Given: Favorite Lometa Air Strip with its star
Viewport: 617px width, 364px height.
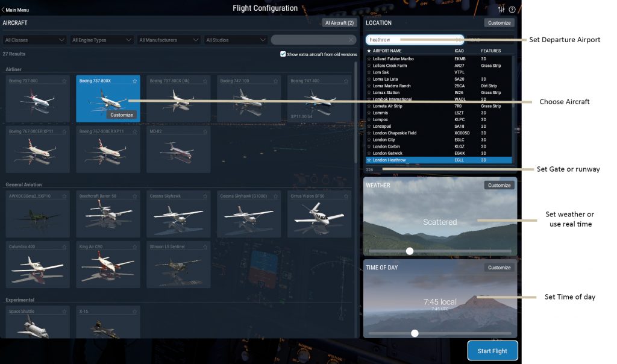Looking at the screenshot, I should (x=369, y=106).
